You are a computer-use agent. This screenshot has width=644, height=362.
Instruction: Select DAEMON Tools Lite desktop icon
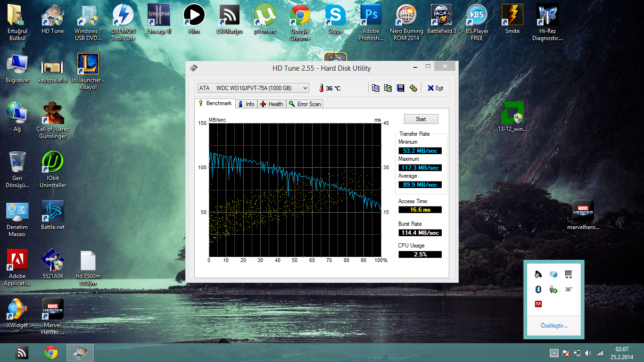tap(124, 23)
